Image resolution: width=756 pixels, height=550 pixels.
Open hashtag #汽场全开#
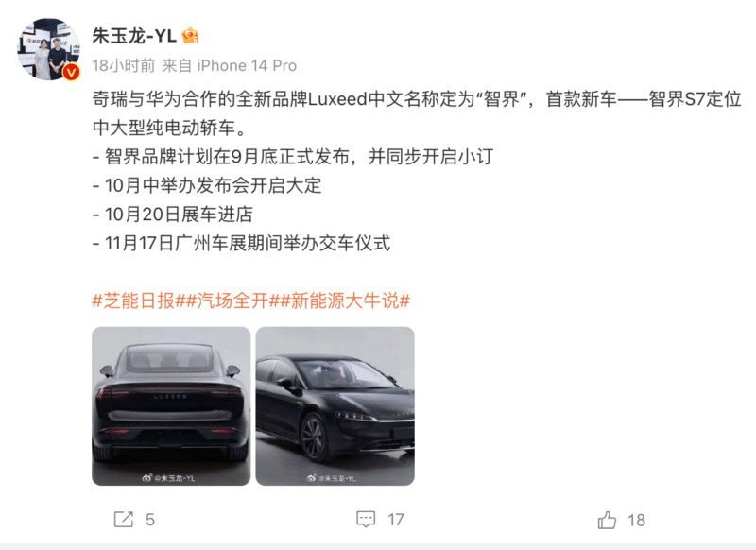tap(232, 301)
